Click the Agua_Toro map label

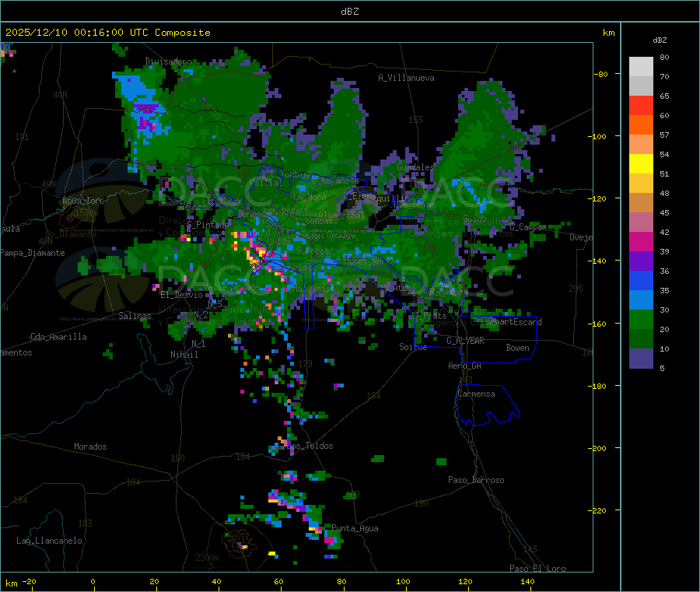point(83,201)
